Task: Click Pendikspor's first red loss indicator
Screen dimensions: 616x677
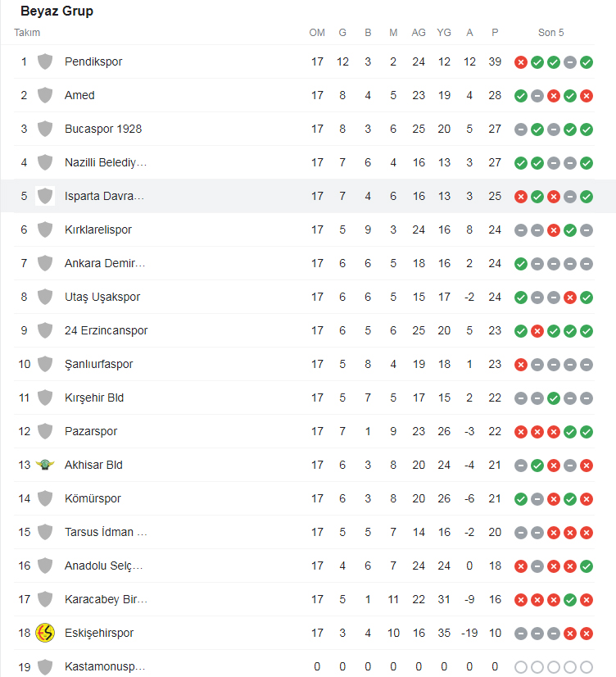Action: [x=521, y=62]
